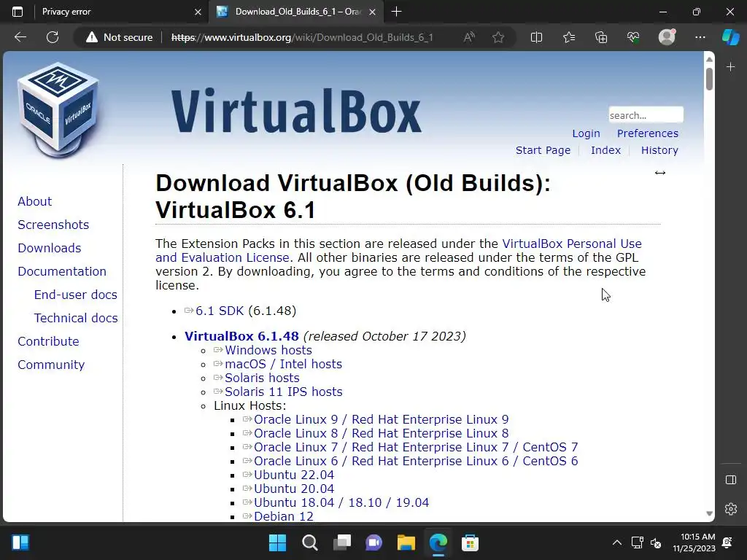Click the search input field
This screenshot has height=560, width=747.
[x=646, y=115]
